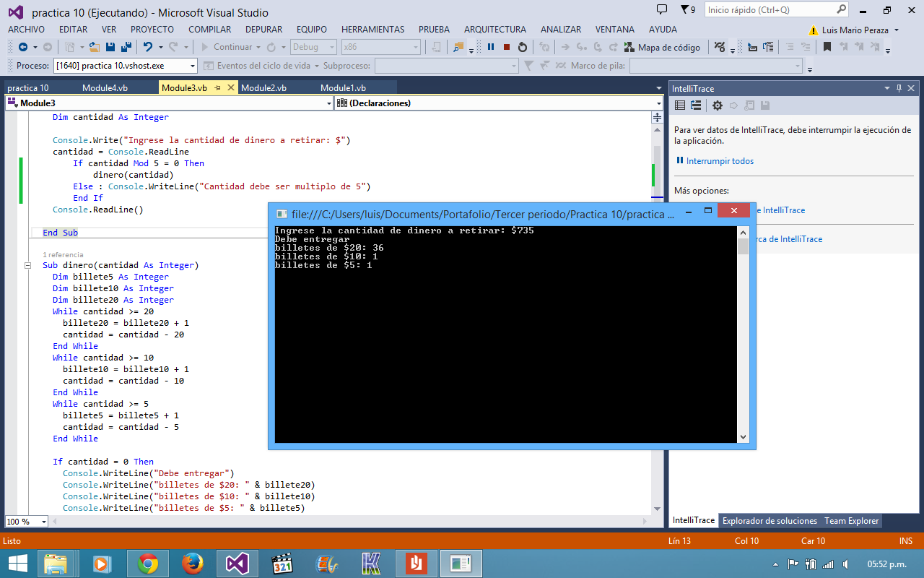Expand the Proceso dropdown list
This screenshot has width=924, height=578.
pos(193,65)
